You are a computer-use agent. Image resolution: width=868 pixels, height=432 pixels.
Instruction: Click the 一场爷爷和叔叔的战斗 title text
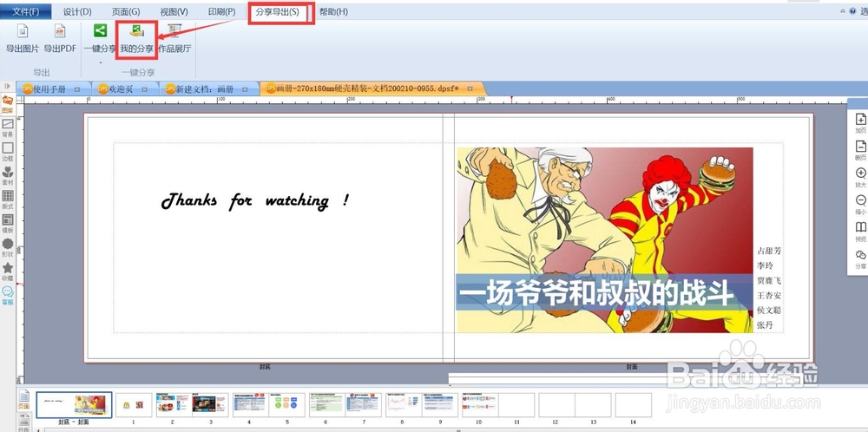[x=597, y=294]
